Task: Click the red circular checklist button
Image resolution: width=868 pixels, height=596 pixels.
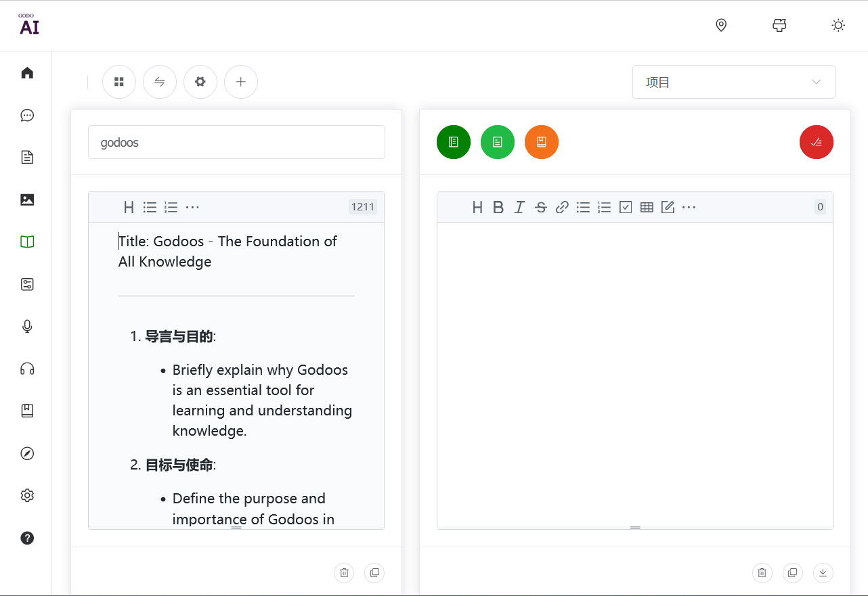Action: point(817,142)
